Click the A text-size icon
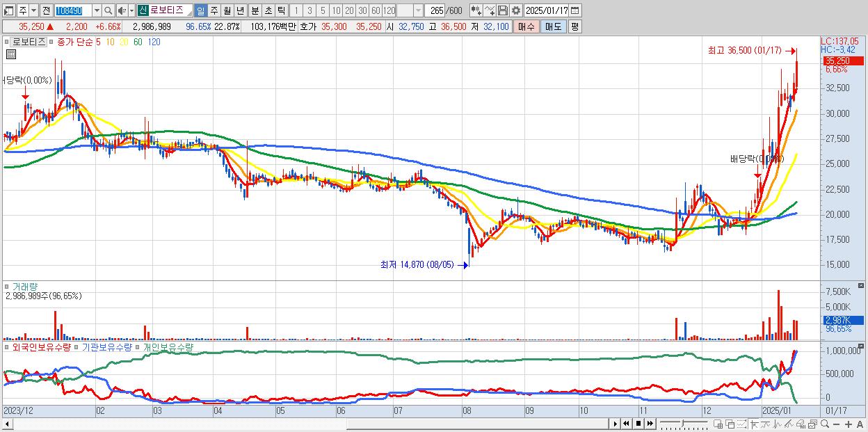This screenshot has width=868, height=432. [x=860, y=424]
